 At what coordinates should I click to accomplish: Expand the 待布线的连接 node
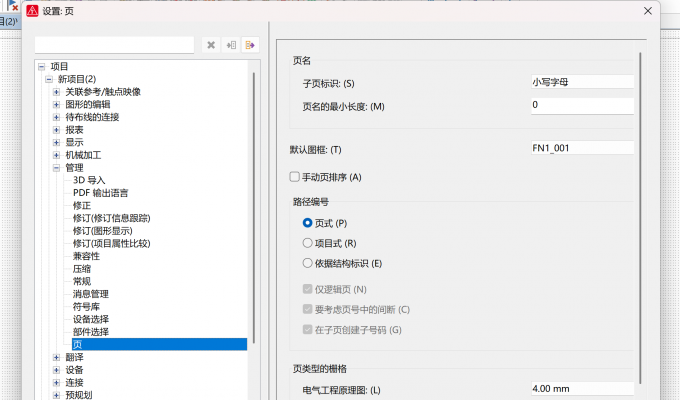coord(56,117)
